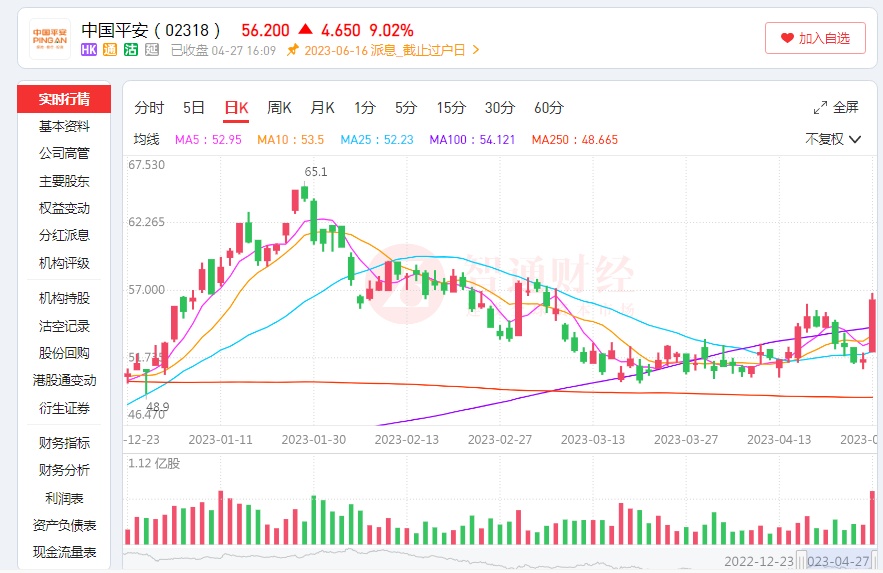
Task: Click the green 沽 short-selling badge
Action: pos(131,50)
